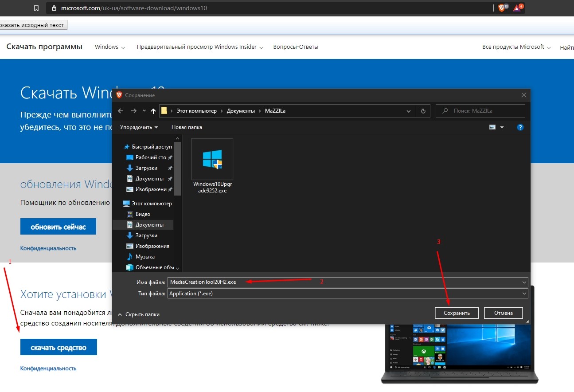Viewport: 574px width, 392px height.
Task: Open Объемные объекты folder in navigation pane
Action: tap(150, 267)
